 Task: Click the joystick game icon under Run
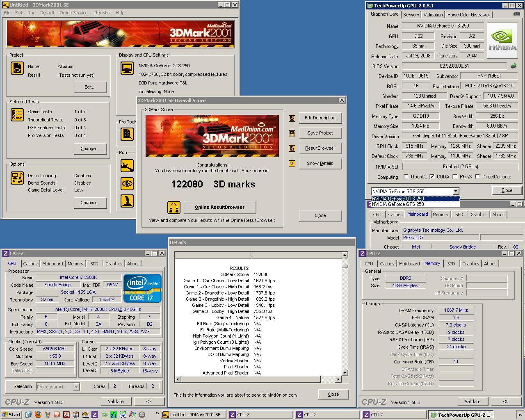127,201
